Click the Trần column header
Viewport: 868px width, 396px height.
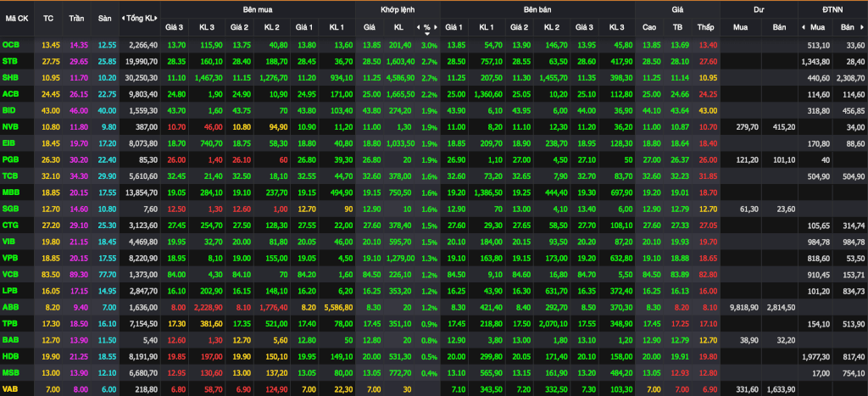(x=76, y=19)
